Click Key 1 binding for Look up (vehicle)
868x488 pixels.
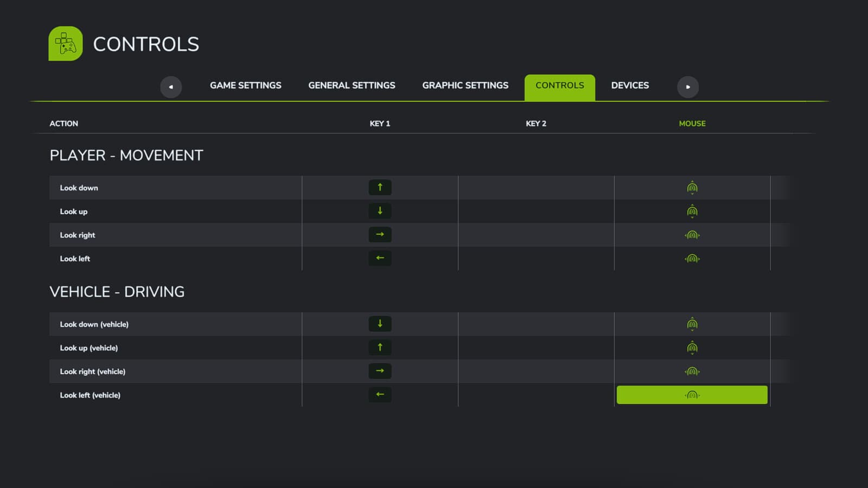pos(380,348)
